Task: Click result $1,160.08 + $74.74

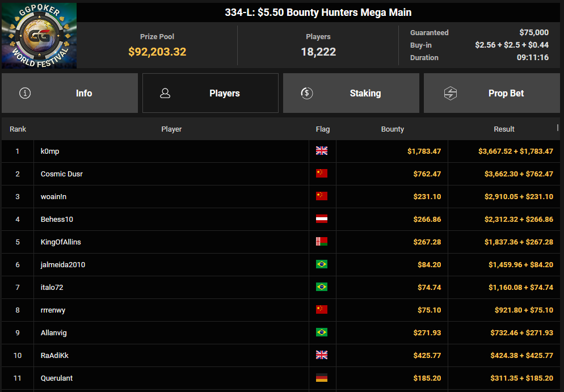Action: (x=521, y=288)
